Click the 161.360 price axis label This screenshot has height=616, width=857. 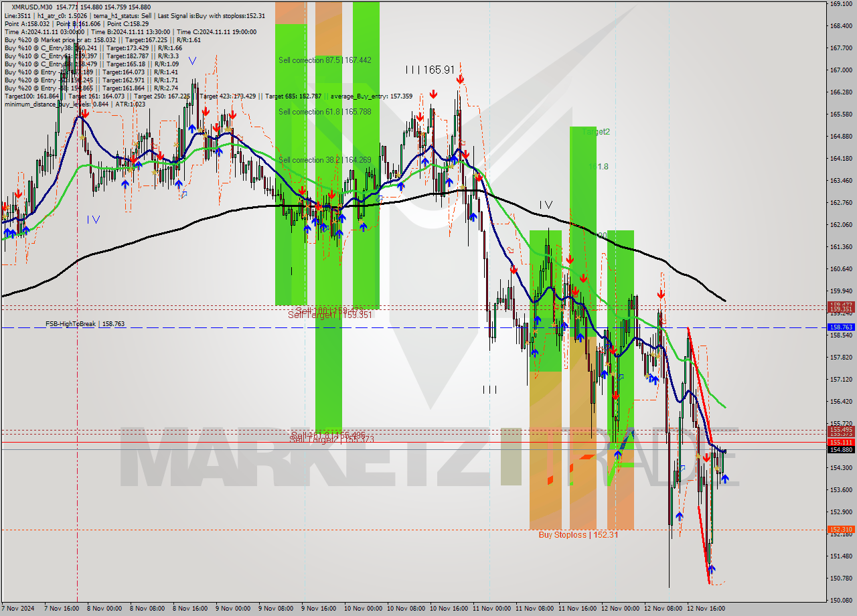(x=841, y=247)
